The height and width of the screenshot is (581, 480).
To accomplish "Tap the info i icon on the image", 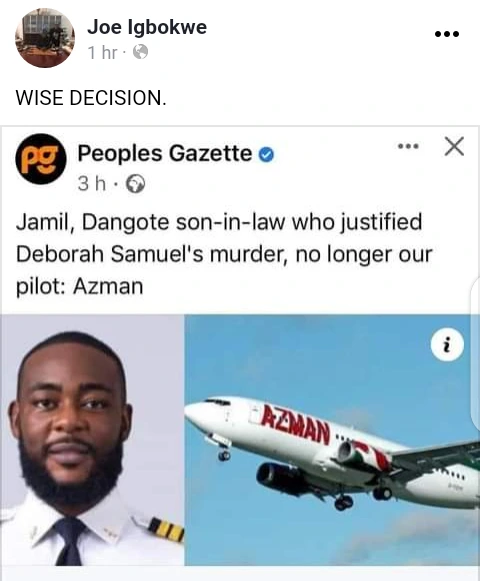I will point(447,345).
